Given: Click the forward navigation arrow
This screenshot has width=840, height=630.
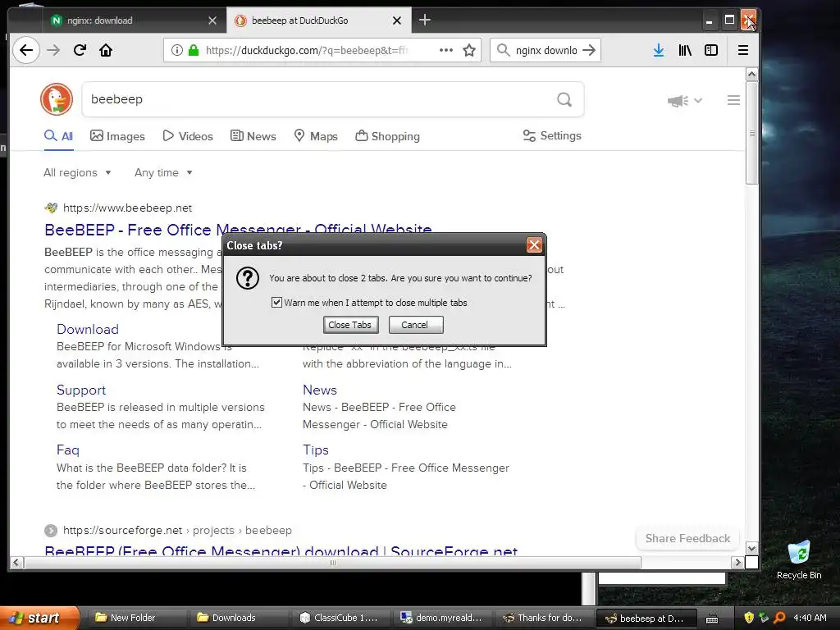Looking at the screenshot, I should coord(53,50).
